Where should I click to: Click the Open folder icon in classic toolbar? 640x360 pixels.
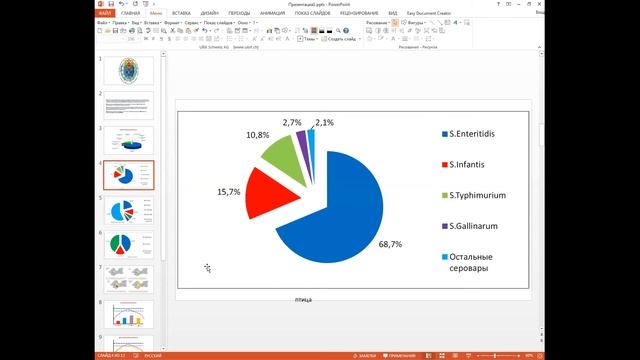(x=107, y=31)
